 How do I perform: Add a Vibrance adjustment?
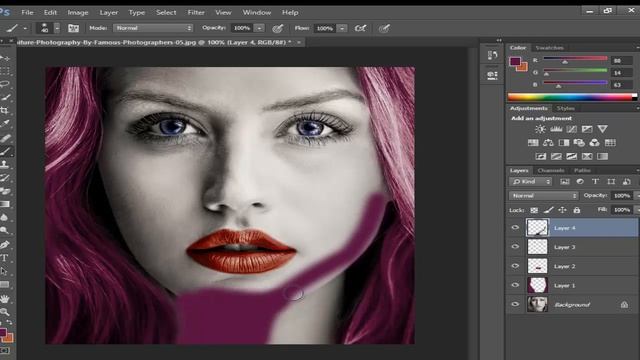click(x=602, y=129)
